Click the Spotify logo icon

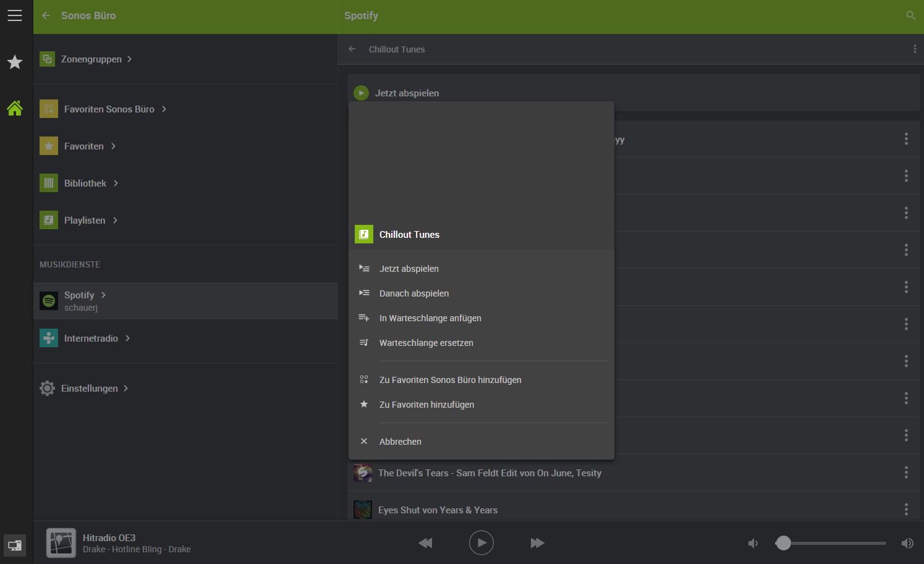[49, 301]
